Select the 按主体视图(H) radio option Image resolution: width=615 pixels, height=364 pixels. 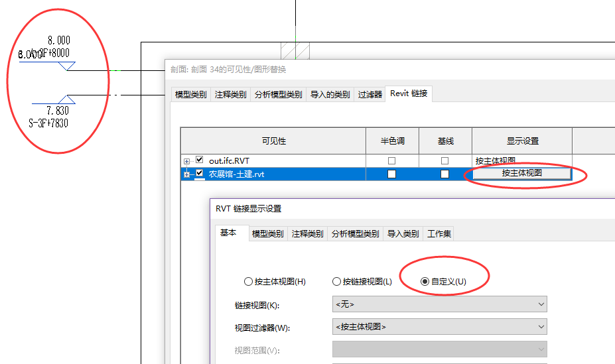point(275,281)
